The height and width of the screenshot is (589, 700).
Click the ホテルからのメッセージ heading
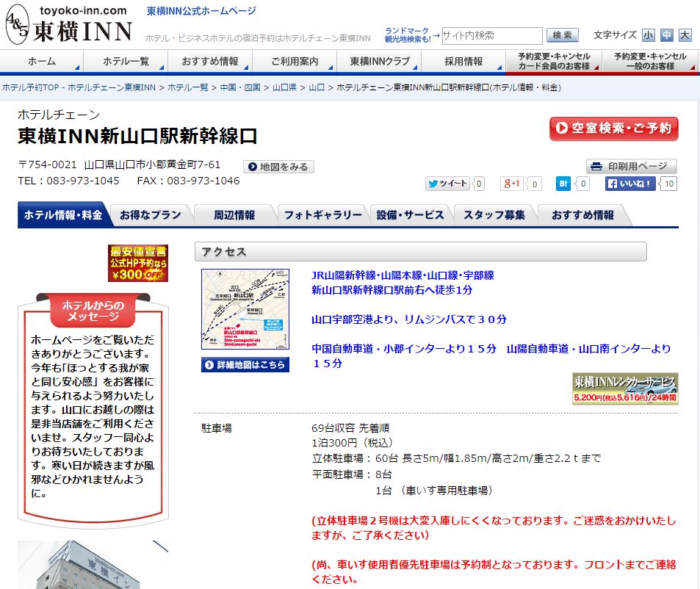93,311
